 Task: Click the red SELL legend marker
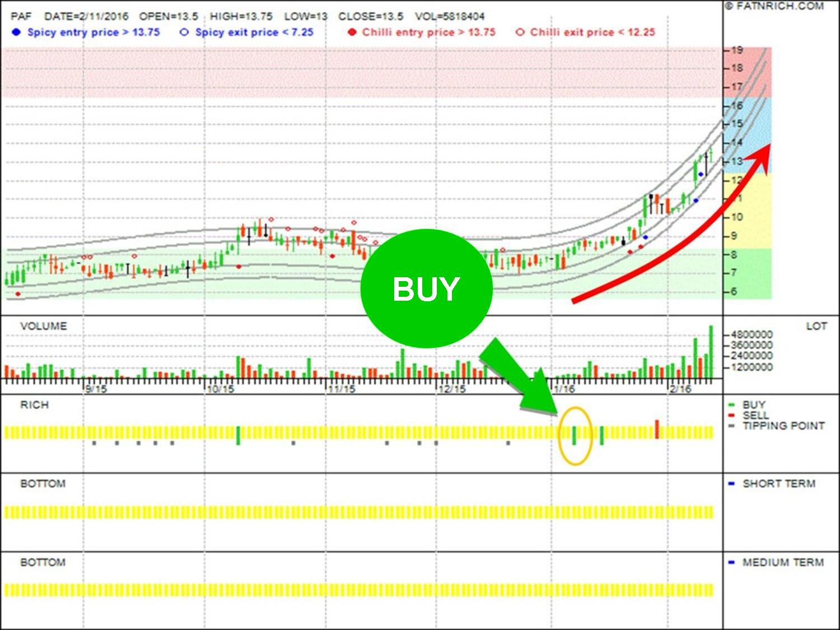[x=731, y=416]
